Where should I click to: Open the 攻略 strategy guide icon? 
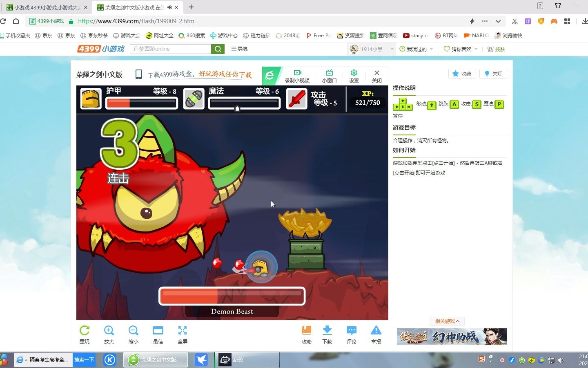307,330
